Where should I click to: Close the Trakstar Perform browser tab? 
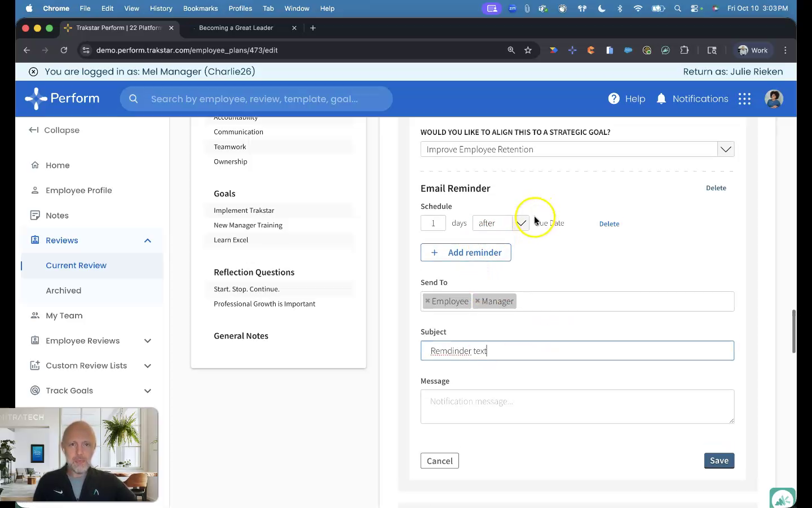coord(171,28)
